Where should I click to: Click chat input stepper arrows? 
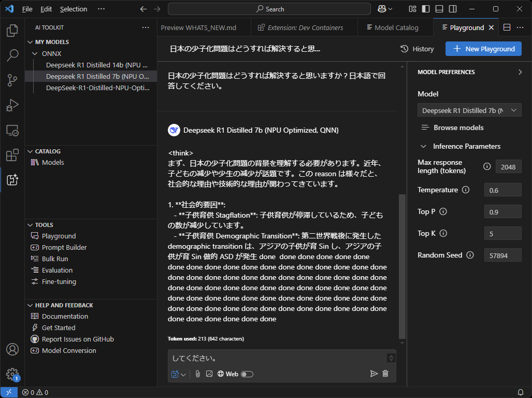click(391, 358)
